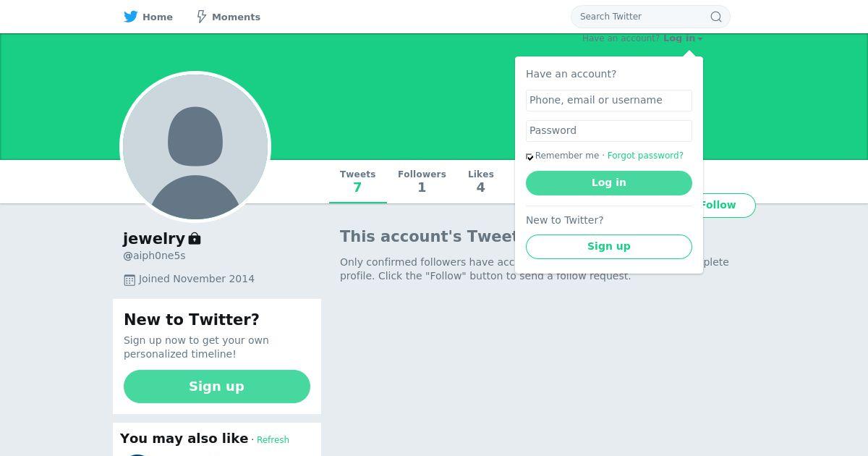Select the Tweets tab
The width and height of the screenshot is (868, 456).
(x=358, y=182)
